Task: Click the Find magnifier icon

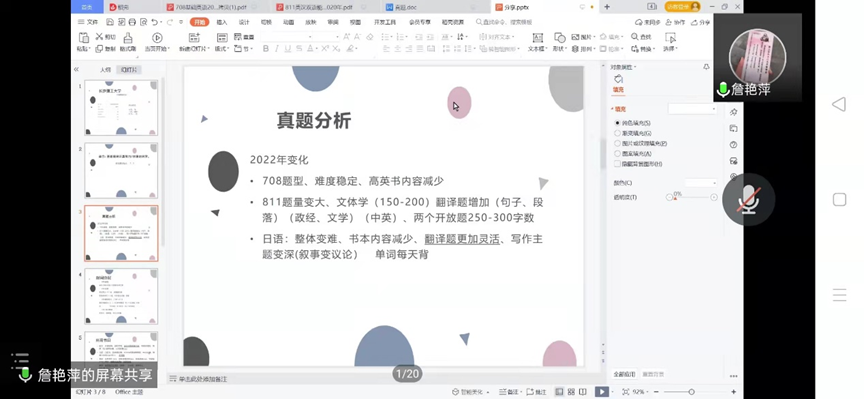Action: click(635, 36)
